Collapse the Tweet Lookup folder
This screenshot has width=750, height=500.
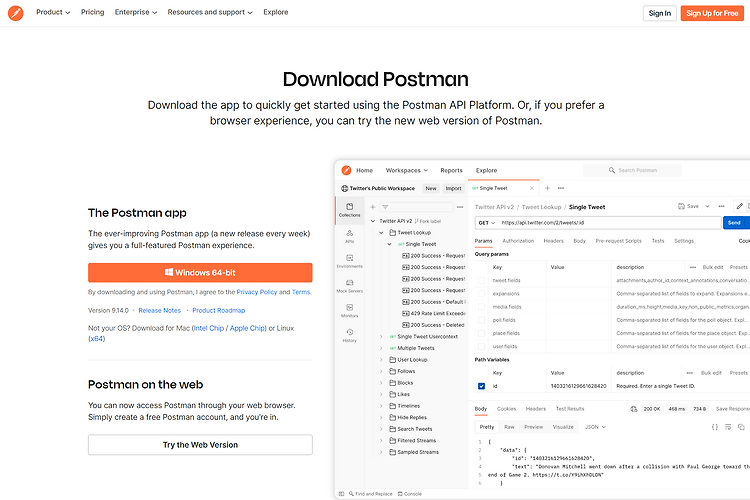click(381, 233)
